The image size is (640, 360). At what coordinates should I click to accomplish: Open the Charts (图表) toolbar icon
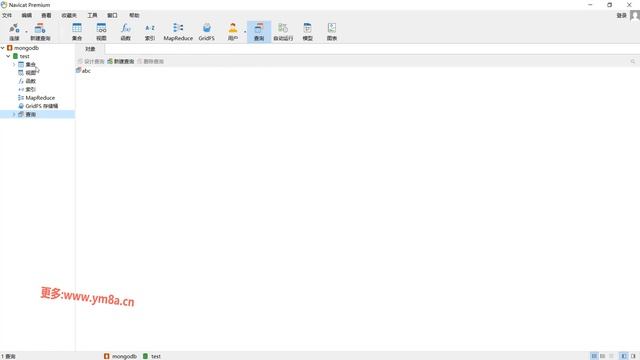[x=332, y=32]
